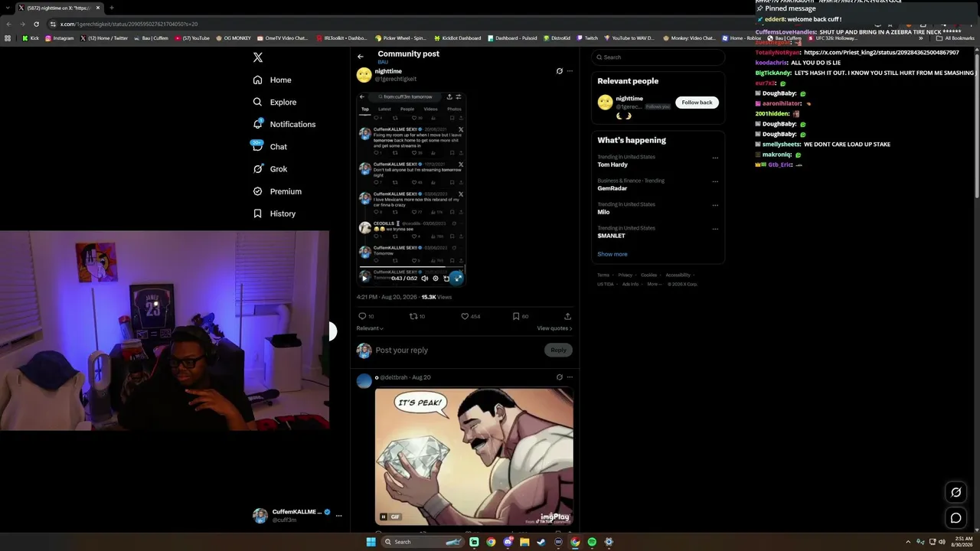The width and height of the screenshot is (980, 551).
Task: Repost nighttime's post
Action: click(x=417, y=316)
